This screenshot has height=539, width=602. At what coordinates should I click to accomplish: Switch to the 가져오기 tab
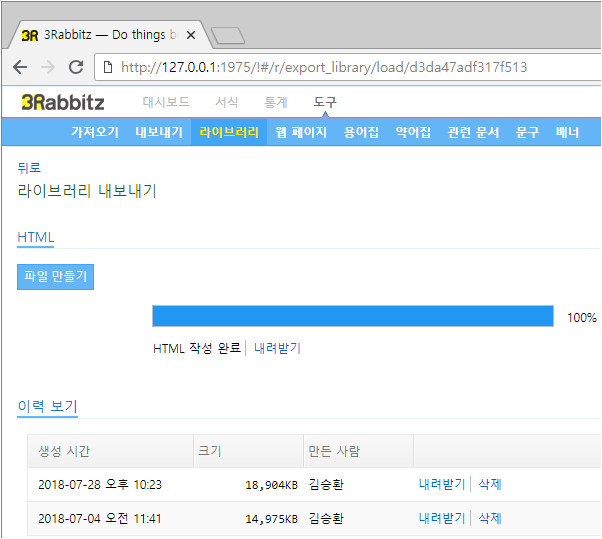tap(95, 132)
